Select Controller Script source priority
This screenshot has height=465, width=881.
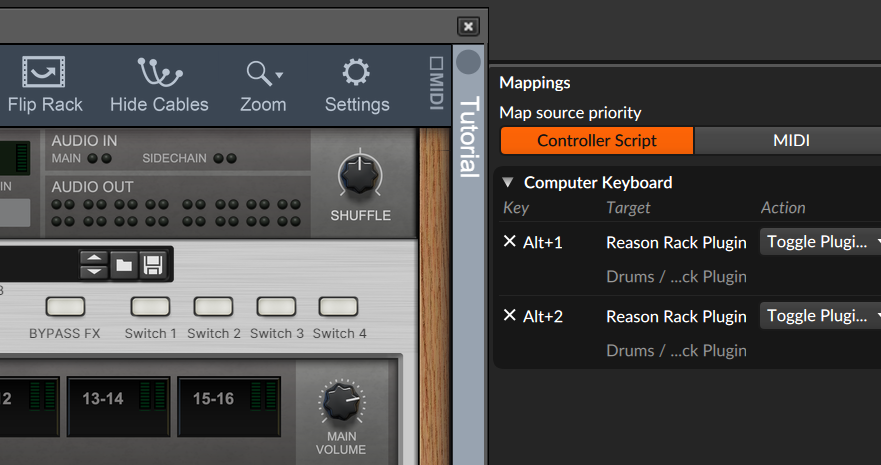click(597, 140)
